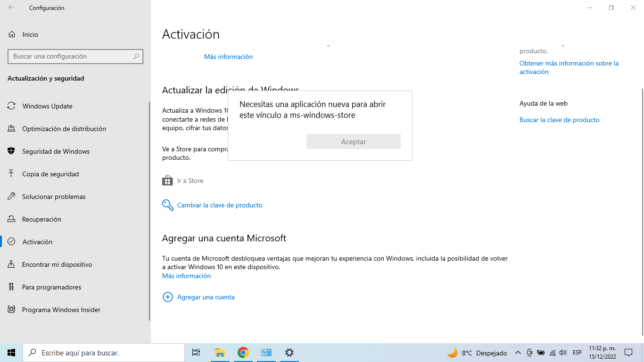Open the weather widget 8°C Despejado
The height and width of the screenshot is (362, 644).
477,353
